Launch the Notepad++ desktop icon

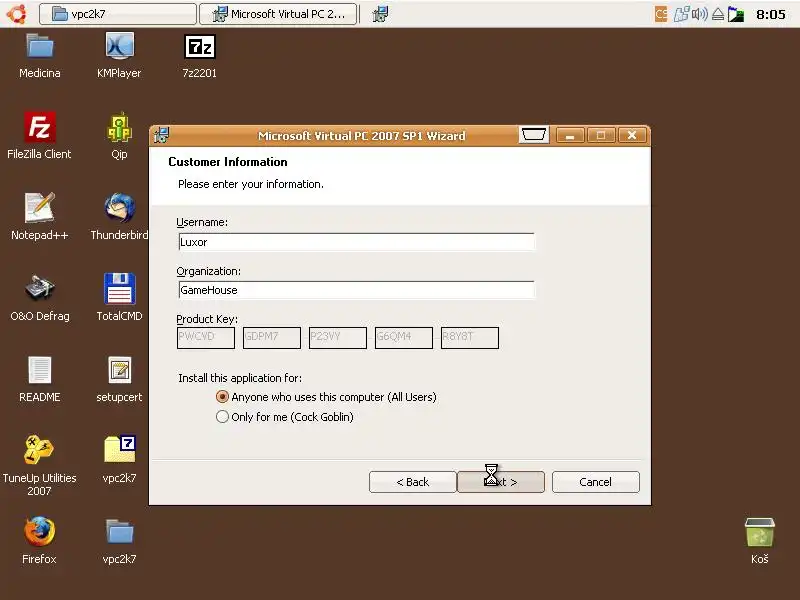39,208
